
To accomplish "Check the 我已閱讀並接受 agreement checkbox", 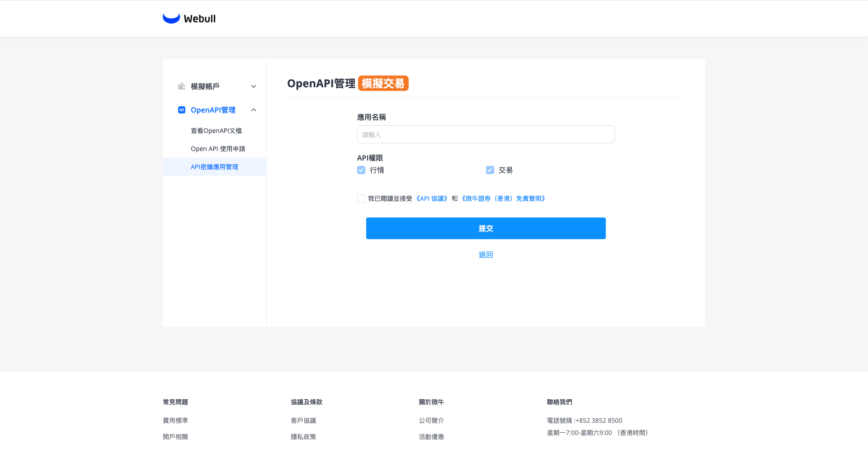I will (x=361, y=199).
